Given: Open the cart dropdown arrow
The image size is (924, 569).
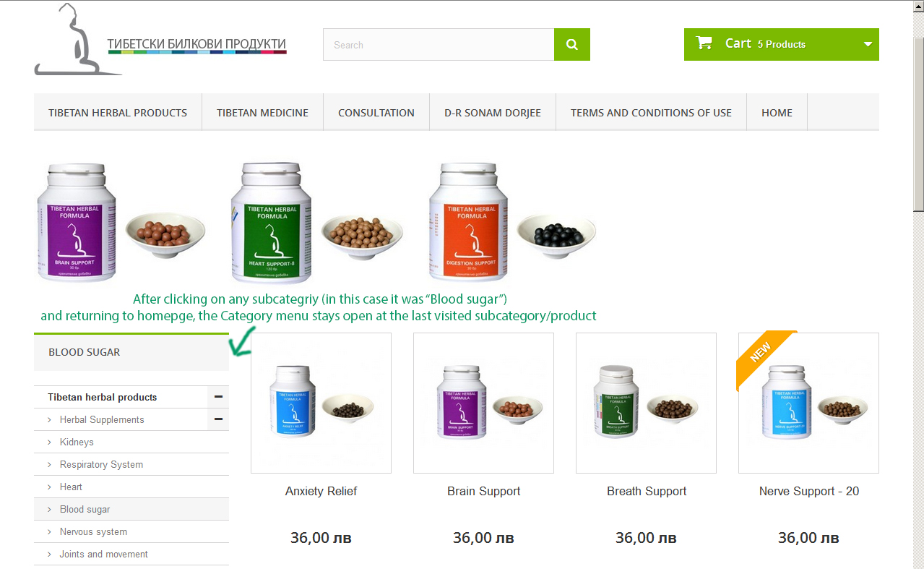Looking at the screenshot, I should pos(868,44).
